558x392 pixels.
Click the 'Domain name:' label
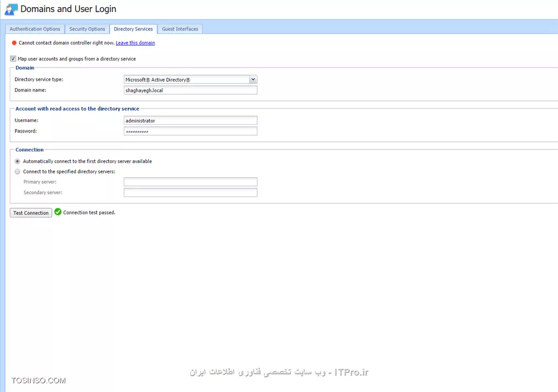point(31,90)
